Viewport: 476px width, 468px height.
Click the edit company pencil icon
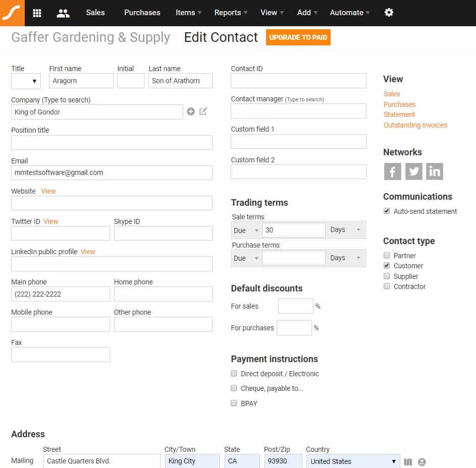[203, 111]
